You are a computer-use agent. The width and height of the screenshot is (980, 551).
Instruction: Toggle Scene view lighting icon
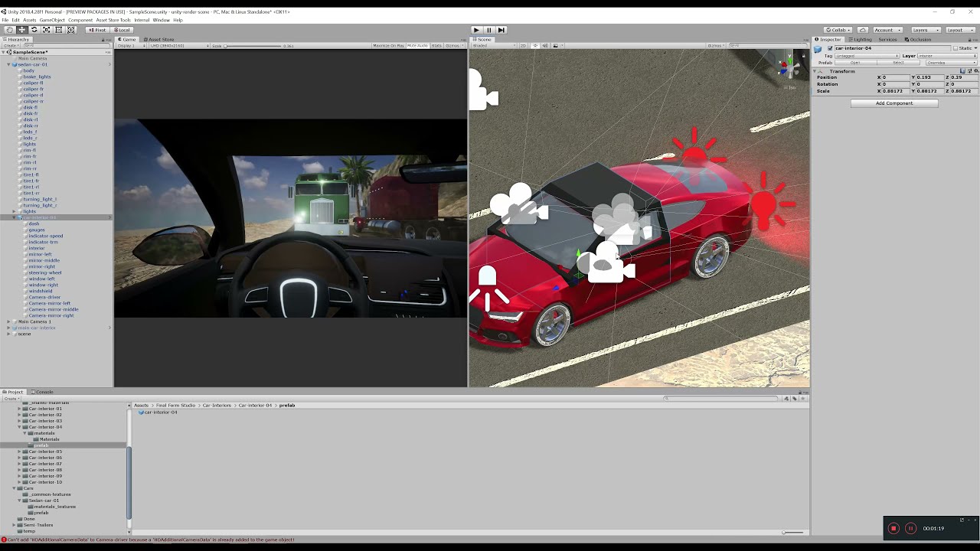[x=535, y=45]
